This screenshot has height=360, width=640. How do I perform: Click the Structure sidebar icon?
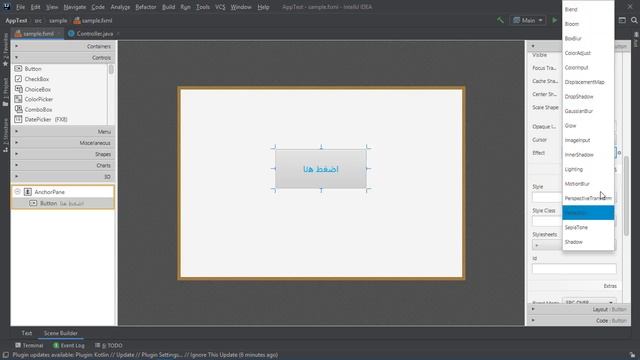(5, 149)
